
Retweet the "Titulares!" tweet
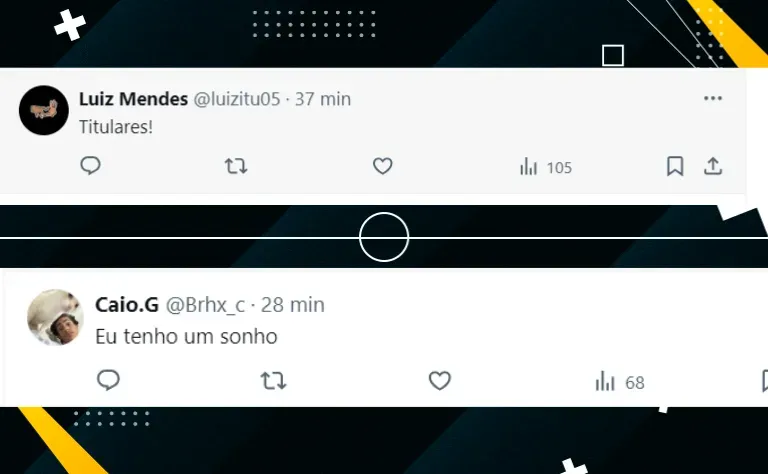pyautogui.click(x=236, y=166)
